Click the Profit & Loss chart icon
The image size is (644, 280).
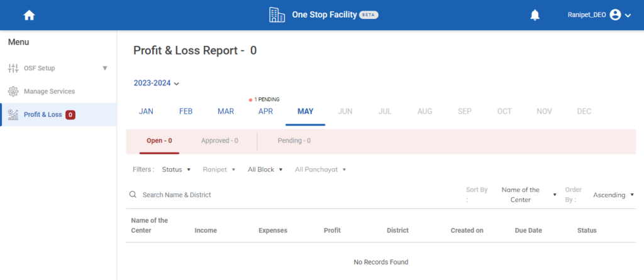(x=13, y=115)
